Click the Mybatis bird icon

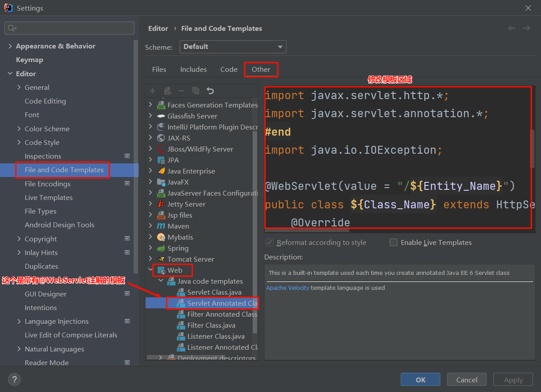pyautogui.click(x=161, y=237)
